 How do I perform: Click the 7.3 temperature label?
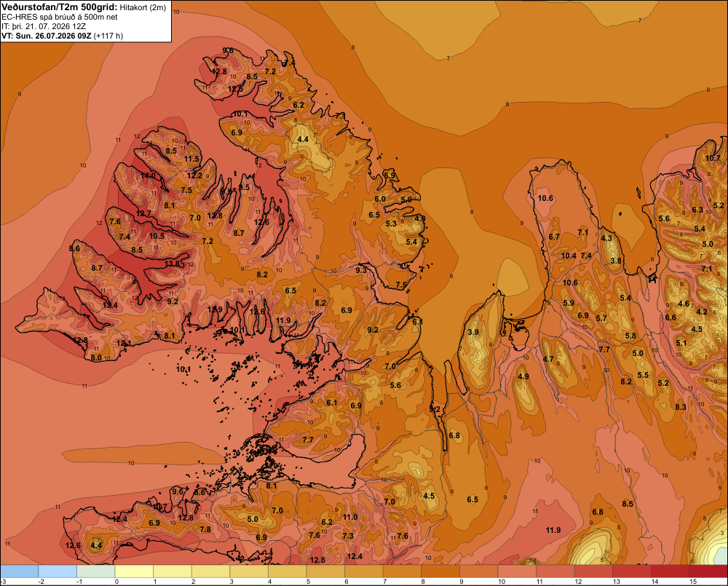point(348,536)
